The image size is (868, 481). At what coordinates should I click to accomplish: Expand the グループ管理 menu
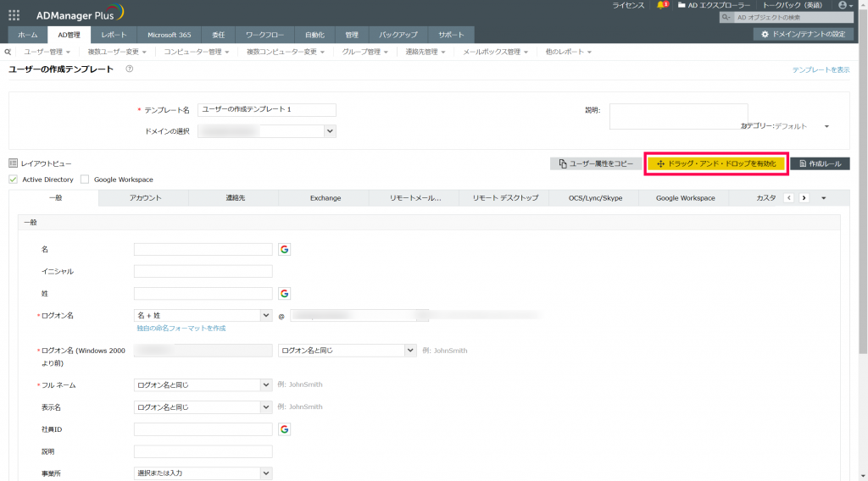coord(364,52)
